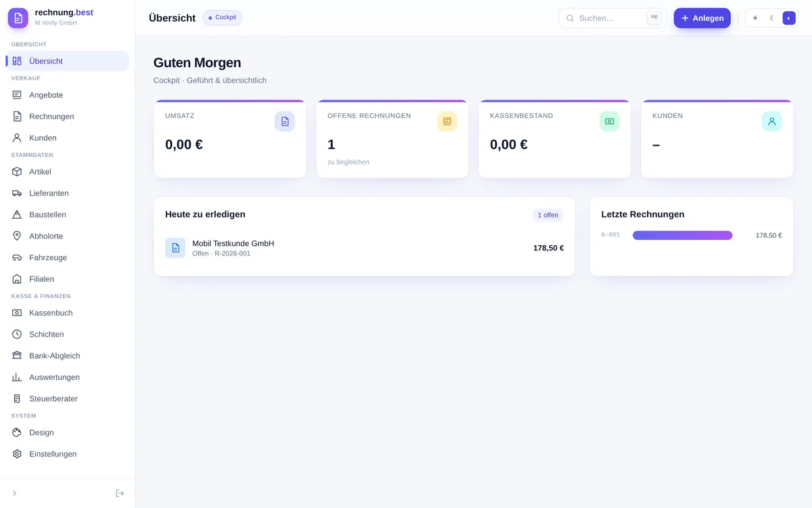Click the 'Guten Morgen' greeting
This screenshot has height=508, width=812.
tap(197, 62)
